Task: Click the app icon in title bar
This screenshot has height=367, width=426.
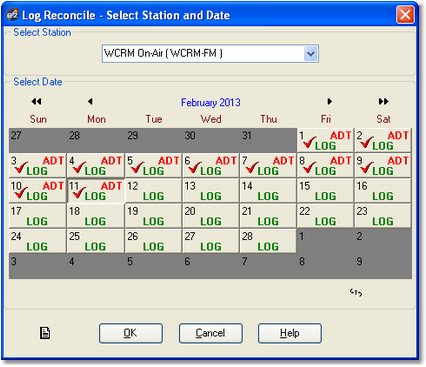Action: click(12, 15)
